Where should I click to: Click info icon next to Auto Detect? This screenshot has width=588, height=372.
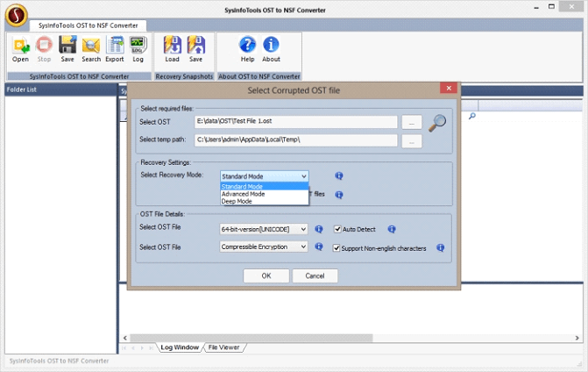click(x=392, y=229)
